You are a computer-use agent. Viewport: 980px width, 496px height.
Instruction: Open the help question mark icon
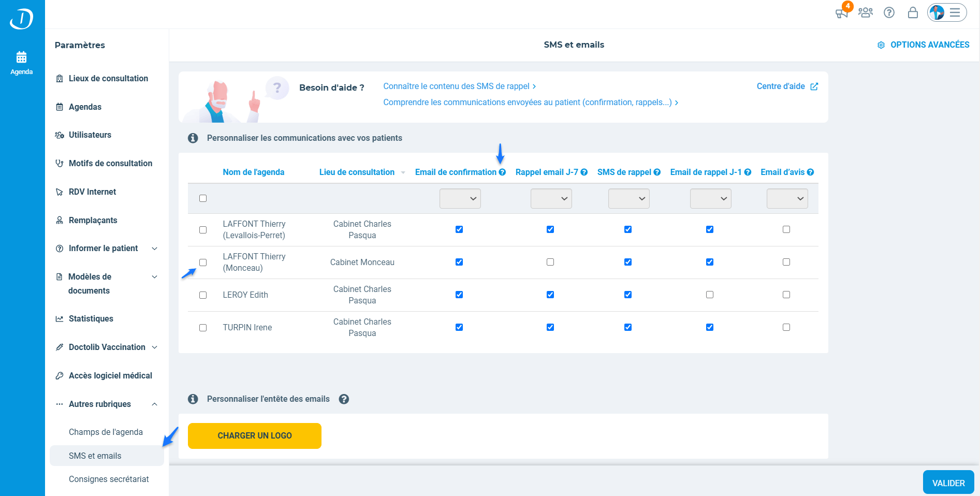coord(889,12)
